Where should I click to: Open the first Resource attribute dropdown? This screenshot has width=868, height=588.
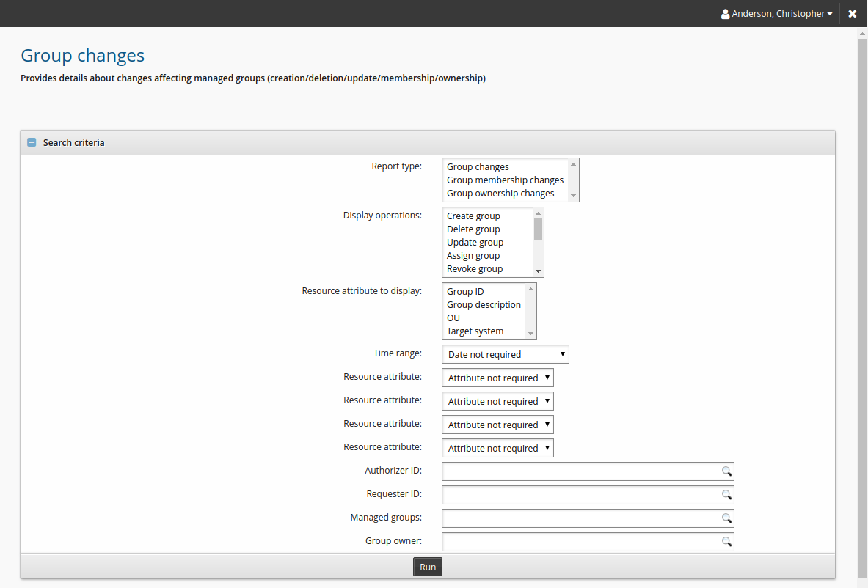497,378
